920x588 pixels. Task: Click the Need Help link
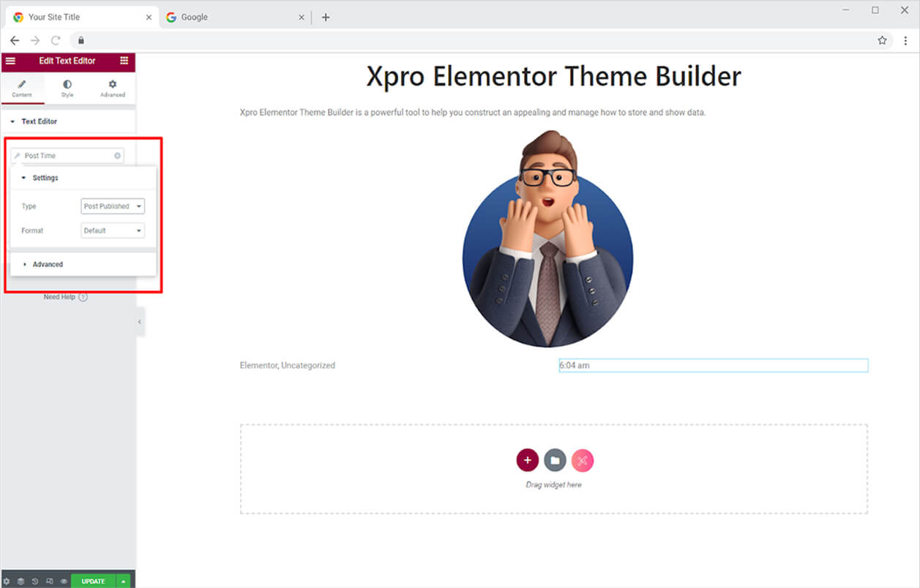(65, 297)
